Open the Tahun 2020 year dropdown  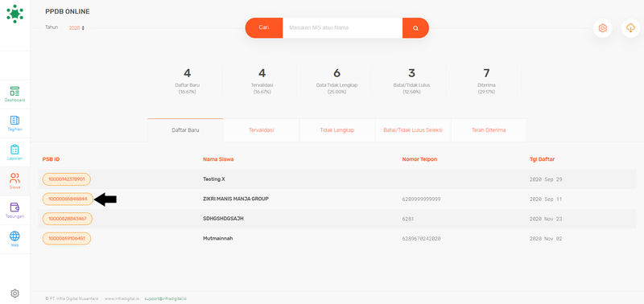point(76,28)
